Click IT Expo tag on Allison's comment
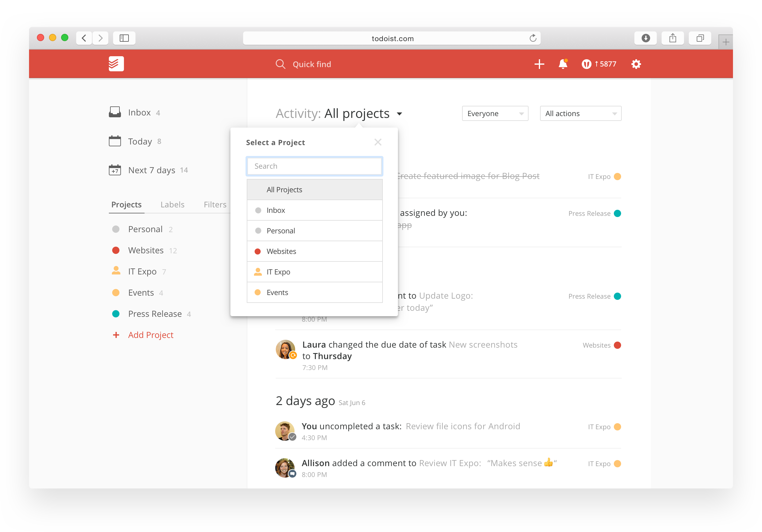 point(604,464)
